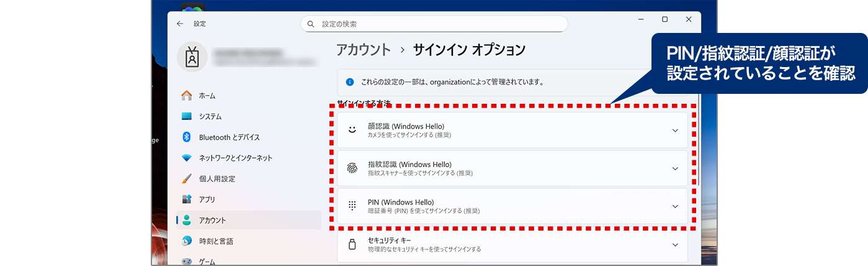
Task: Click the search magnifier icon
Action: [311, 24]
